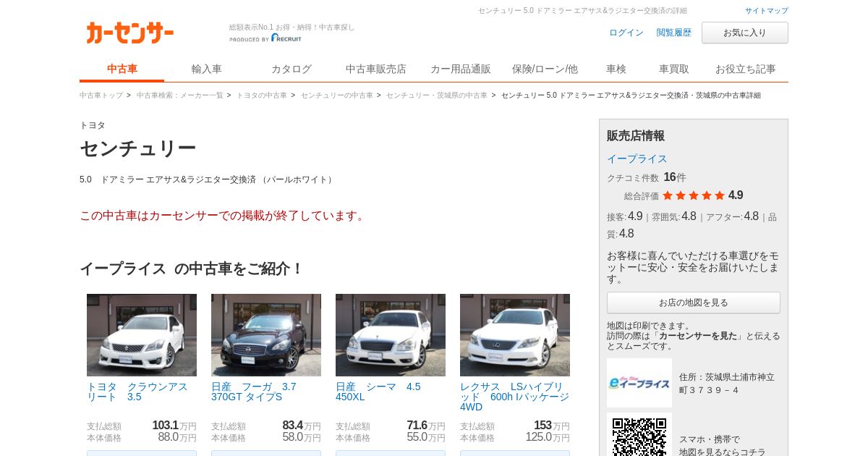Image resolution: width=868 pixels, height=456 pixels.
Task: Click レクサス LSハイブリッド 600h link
Action: pos(515,397)
